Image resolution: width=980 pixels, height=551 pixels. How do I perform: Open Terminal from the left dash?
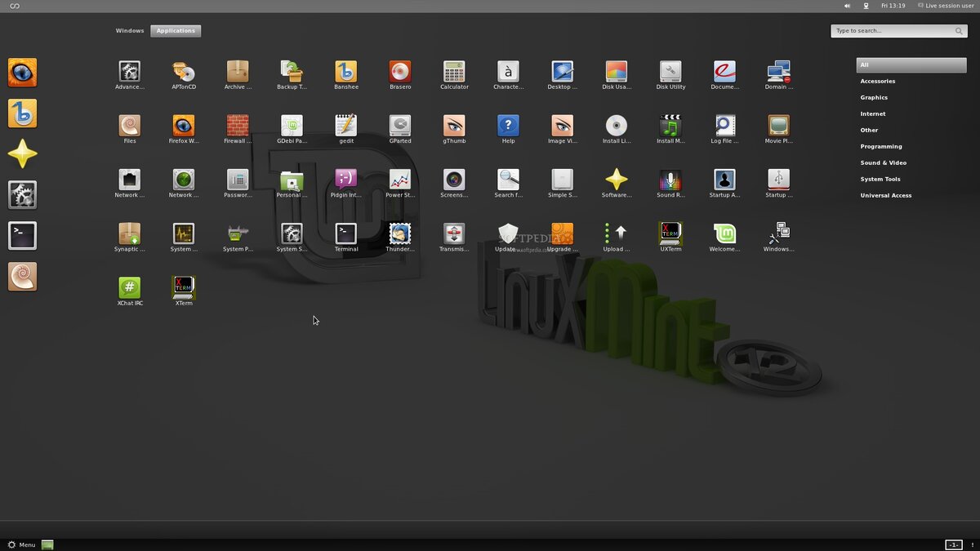[x=22, y=236]
